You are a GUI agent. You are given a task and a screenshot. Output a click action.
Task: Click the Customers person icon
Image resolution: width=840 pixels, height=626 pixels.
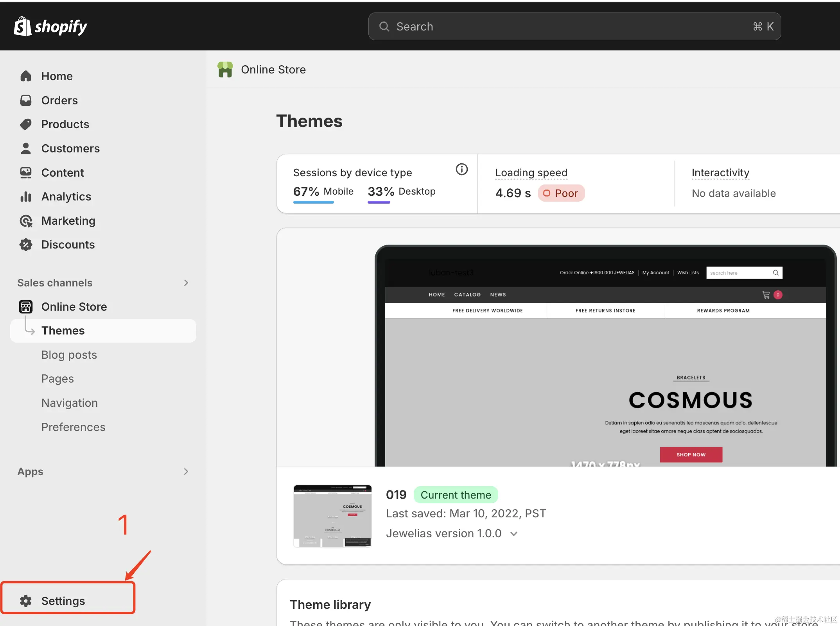(x=26, y=148)
